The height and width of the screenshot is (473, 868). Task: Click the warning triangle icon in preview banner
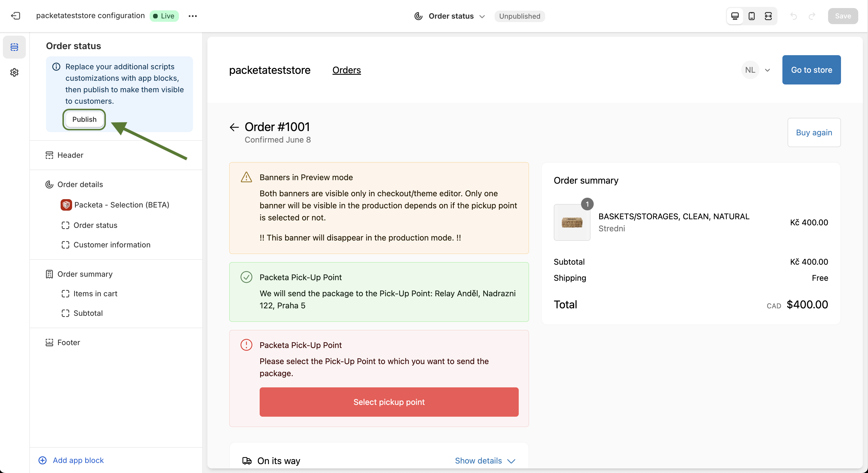[246, 177]
